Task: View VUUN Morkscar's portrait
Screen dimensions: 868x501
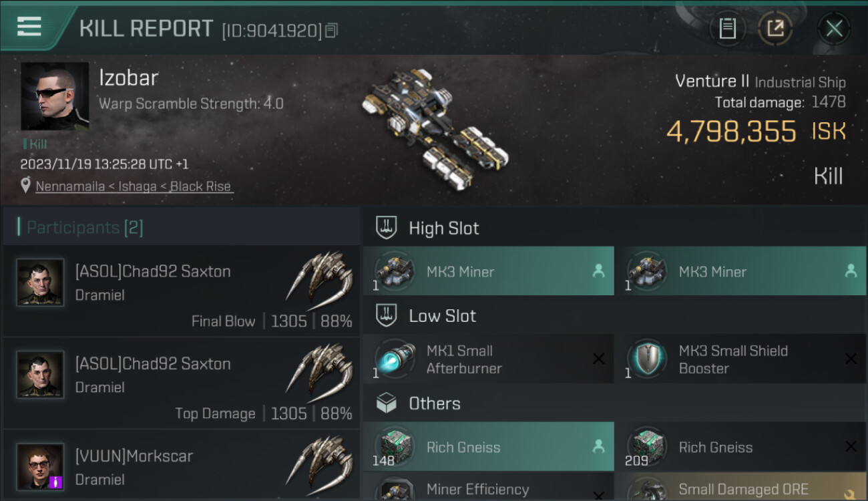Action: [x=40, y=466]
